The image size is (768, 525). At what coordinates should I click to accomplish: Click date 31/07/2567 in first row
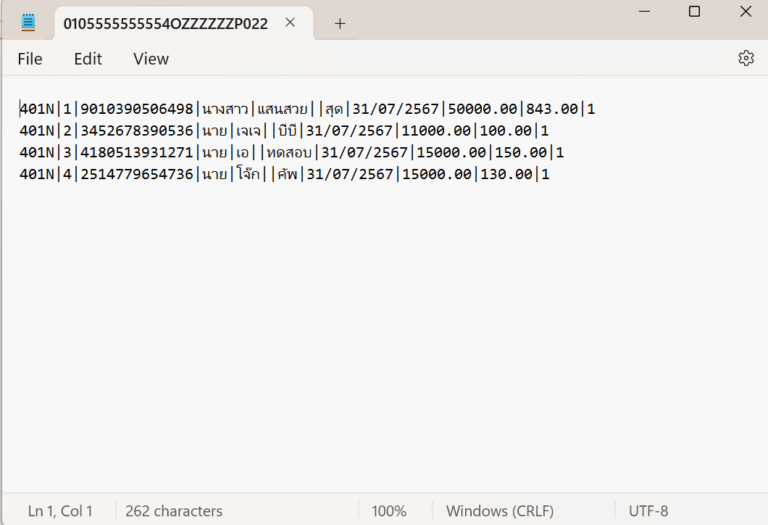[x=395, y=109]
